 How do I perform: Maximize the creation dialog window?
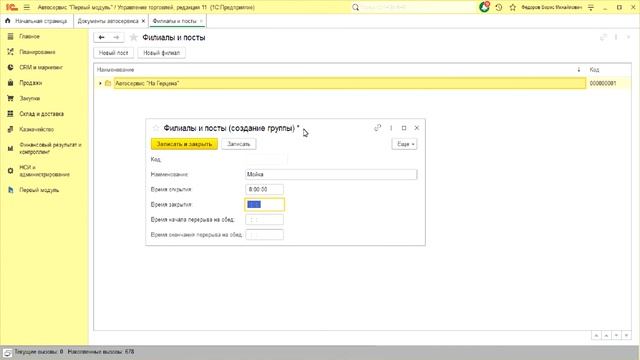coord(404,128)
